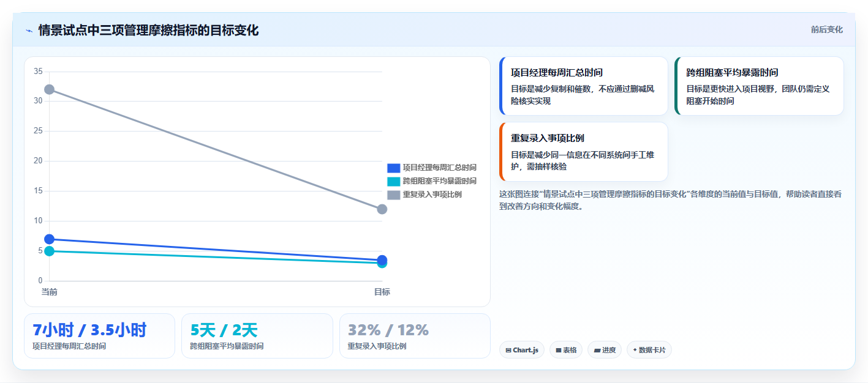
Task: Click the 前后变化 badge in the header
Action: pyautogui.click(x=826, y=29)
